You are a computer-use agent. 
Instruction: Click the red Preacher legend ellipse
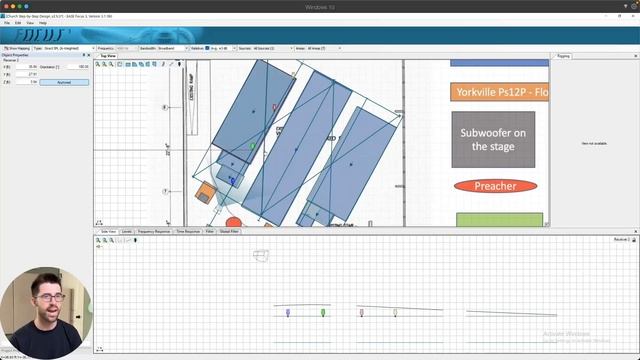tap(496, 186)
